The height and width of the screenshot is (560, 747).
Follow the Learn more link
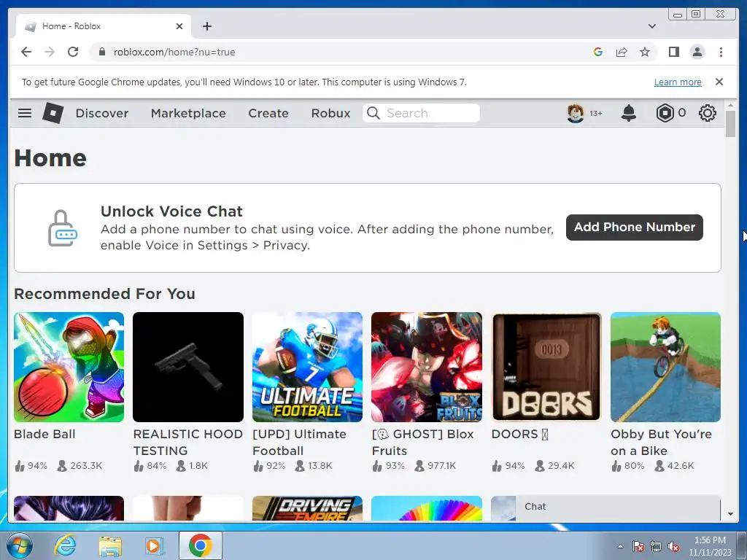pos(678,82)
